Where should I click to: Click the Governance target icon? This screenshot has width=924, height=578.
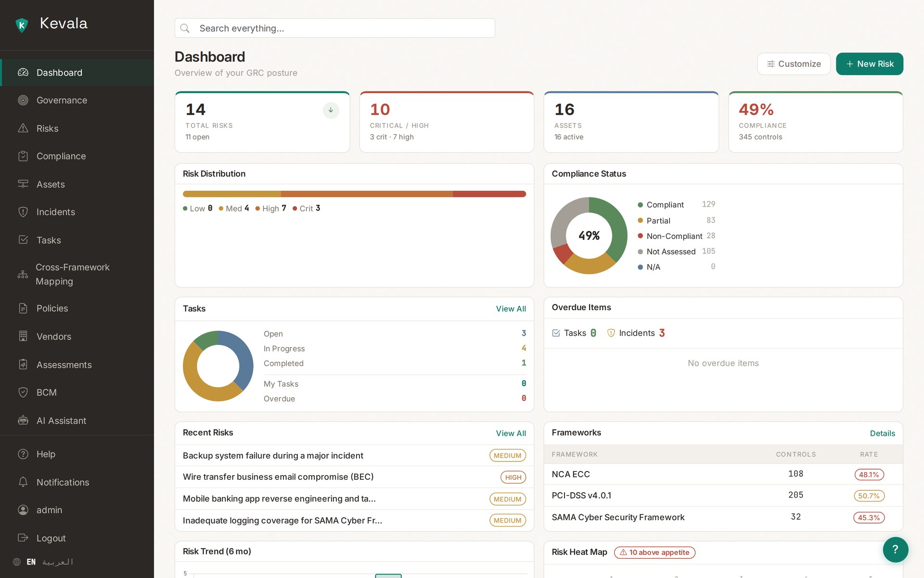[x=23, y=100]
